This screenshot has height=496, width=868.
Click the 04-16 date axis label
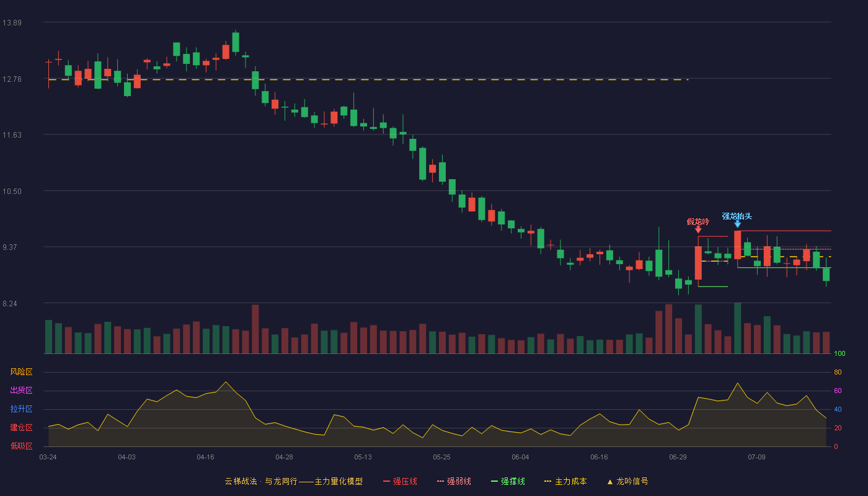click(x=205, y=457)
